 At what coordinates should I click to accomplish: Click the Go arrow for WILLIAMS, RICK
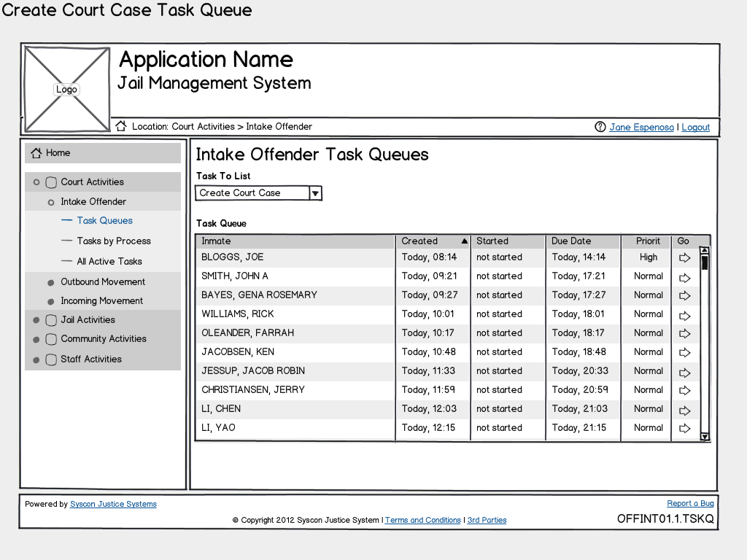(x=684, y=315)
